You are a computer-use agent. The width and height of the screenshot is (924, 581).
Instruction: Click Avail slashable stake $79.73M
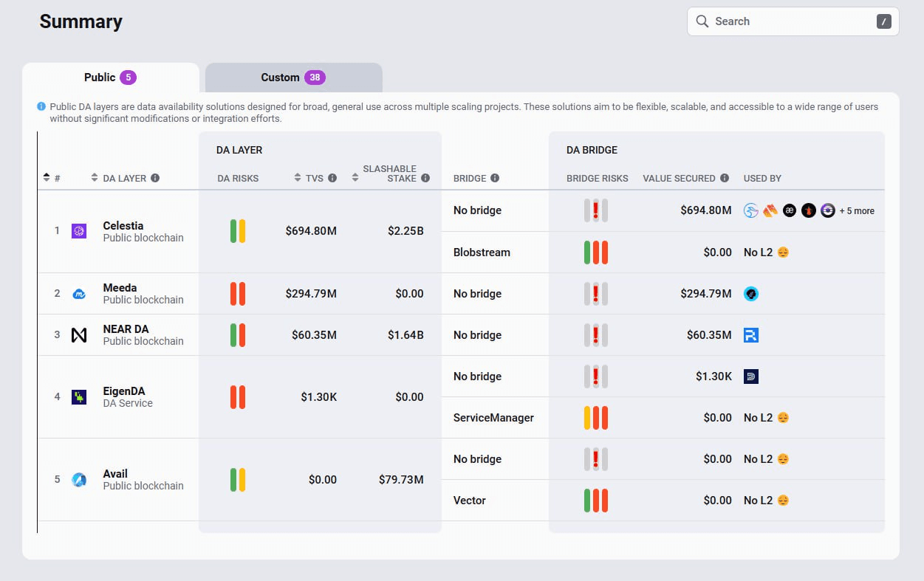coord(401,479)
